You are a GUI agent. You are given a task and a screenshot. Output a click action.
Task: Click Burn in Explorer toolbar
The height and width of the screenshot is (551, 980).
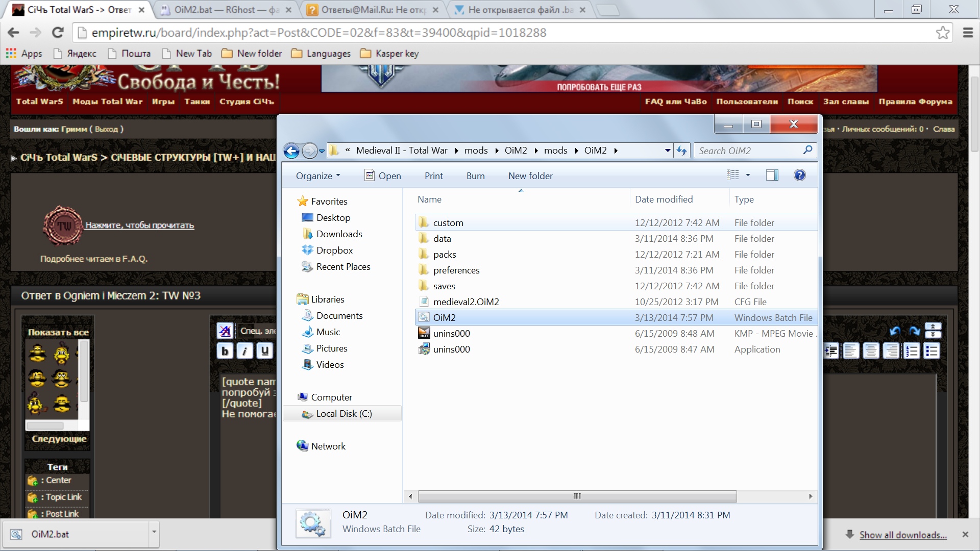pos(475,176)
